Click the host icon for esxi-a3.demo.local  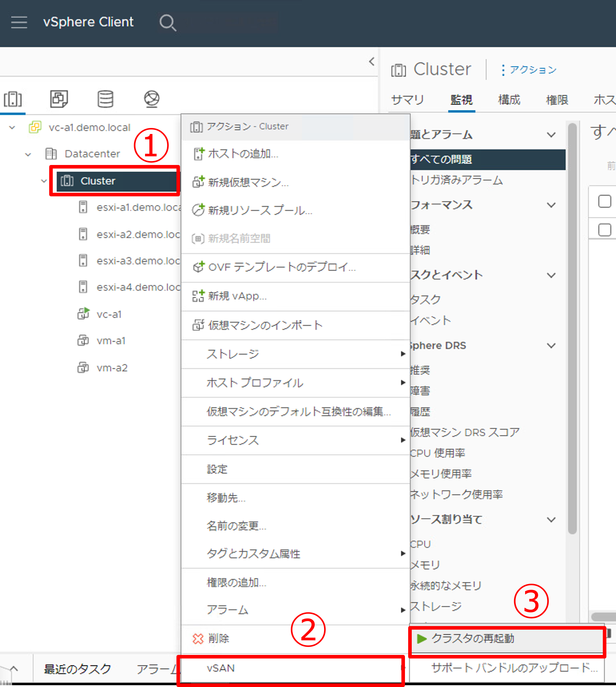83,260
